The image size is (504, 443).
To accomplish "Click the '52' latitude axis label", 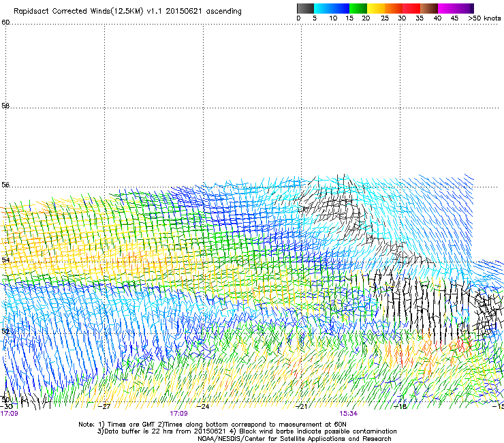I will [x=5, y=331].
